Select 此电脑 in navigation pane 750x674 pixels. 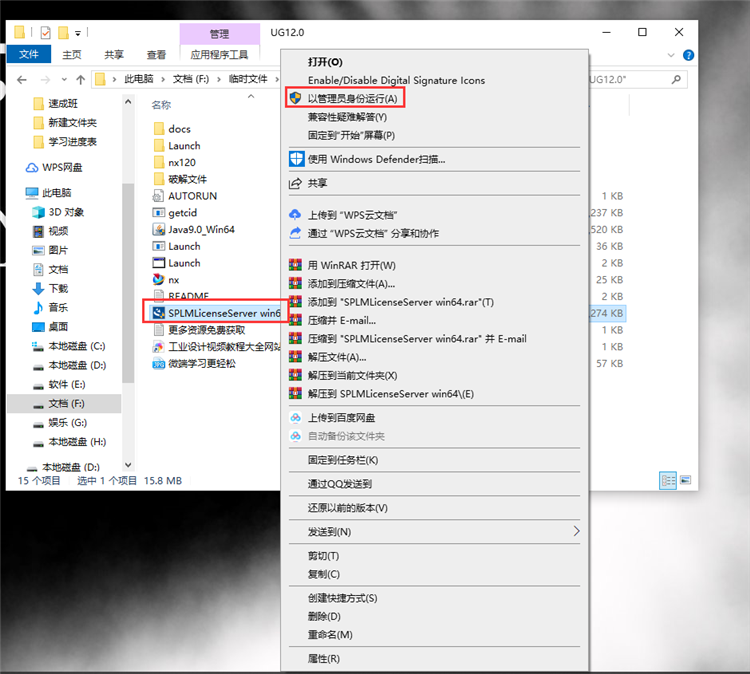coord(48,193)
